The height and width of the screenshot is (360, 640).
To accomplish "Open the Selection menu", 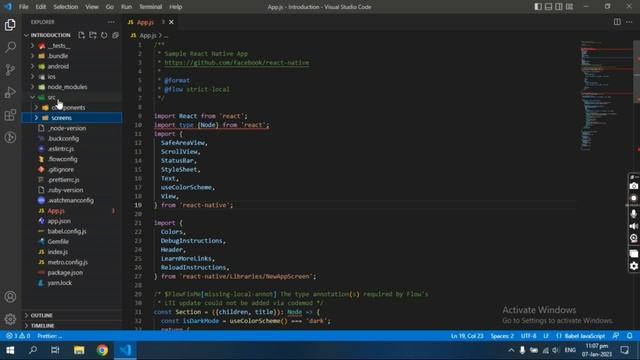I will tap(66, 7).
